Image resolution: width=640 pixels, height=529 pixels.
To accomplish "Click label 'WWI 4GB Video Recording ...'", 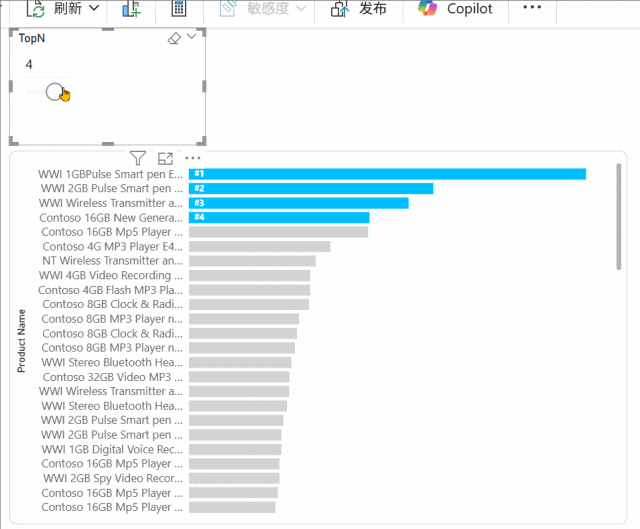I will (111, 276).
